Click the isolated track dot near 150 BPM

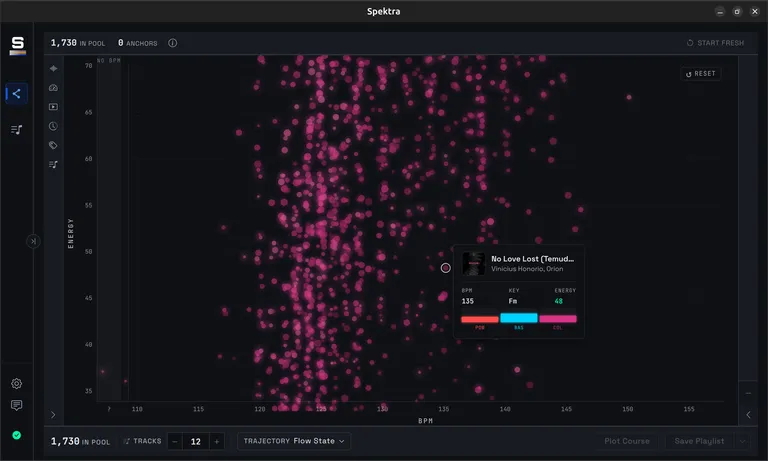coord(629,97)
